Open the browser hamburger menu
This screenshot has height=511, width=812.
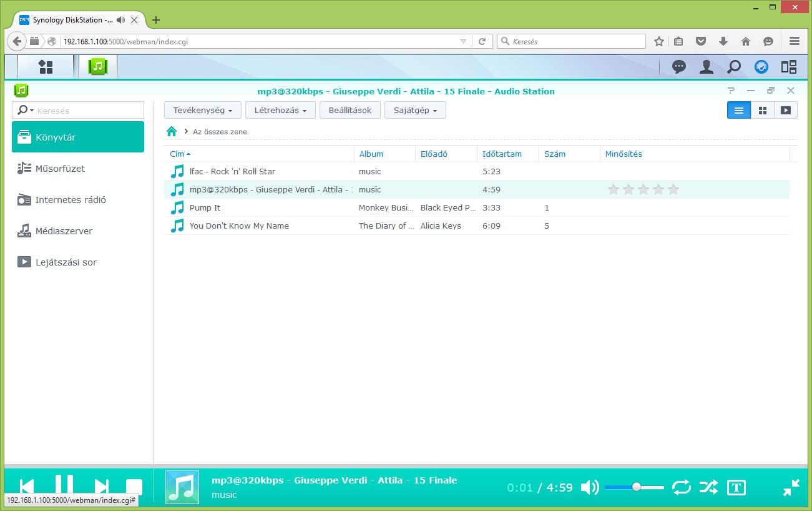[795, 41]
